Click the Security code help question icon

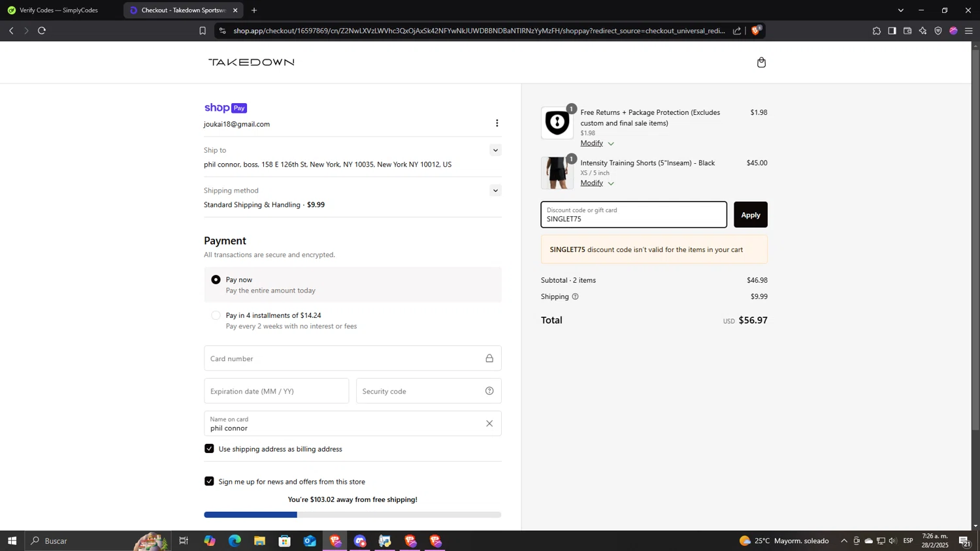[489, 391]
